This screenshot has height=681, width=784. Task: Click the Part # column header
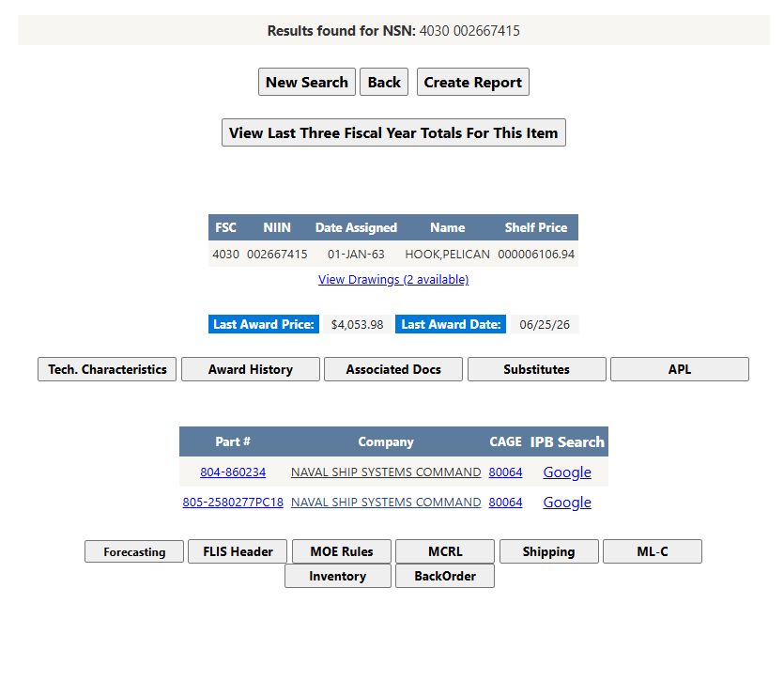(x=233, y=441)
